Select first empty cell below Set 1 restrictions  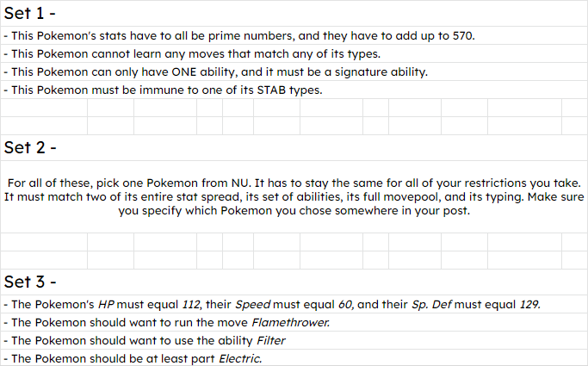tap(44, 108)
